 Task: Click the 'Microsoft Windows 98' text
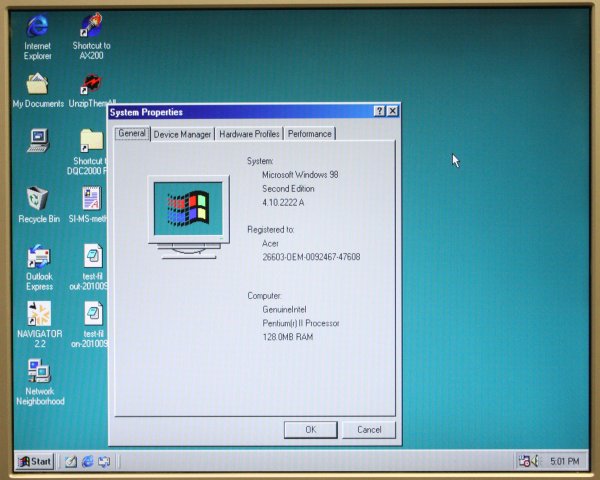300,175
